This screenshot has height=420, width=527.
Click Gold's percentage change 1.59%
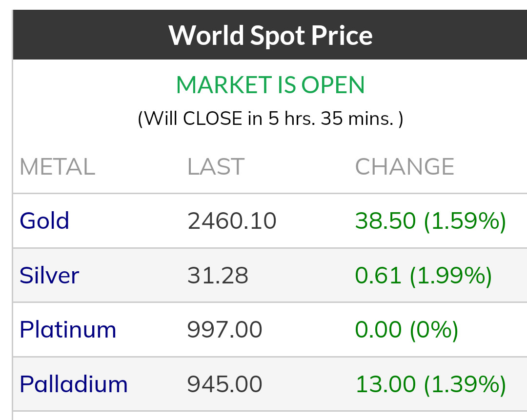point(465,221)
